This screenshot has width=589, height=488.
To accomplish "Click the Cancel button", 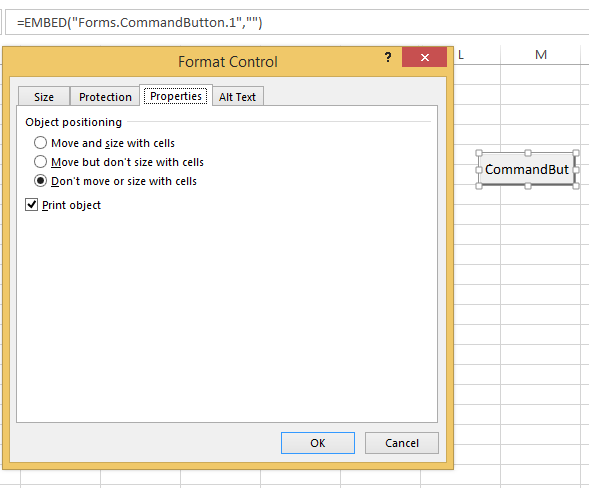I will tap(402, 443).
